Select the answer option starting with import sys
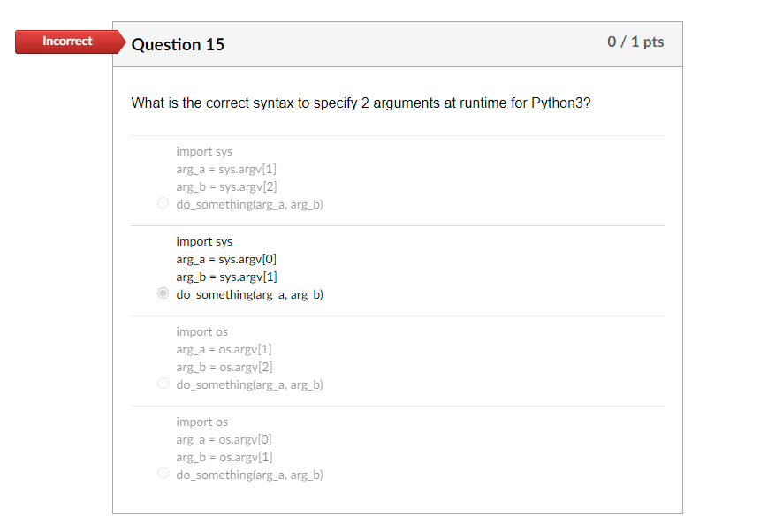The image size is (783, 532). point(204,151)
